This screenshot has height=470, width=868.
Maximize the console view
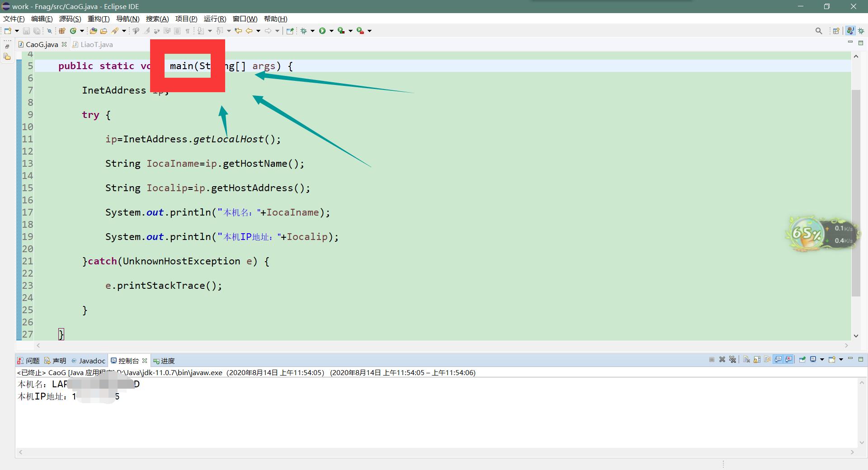(x=861, y=359)
